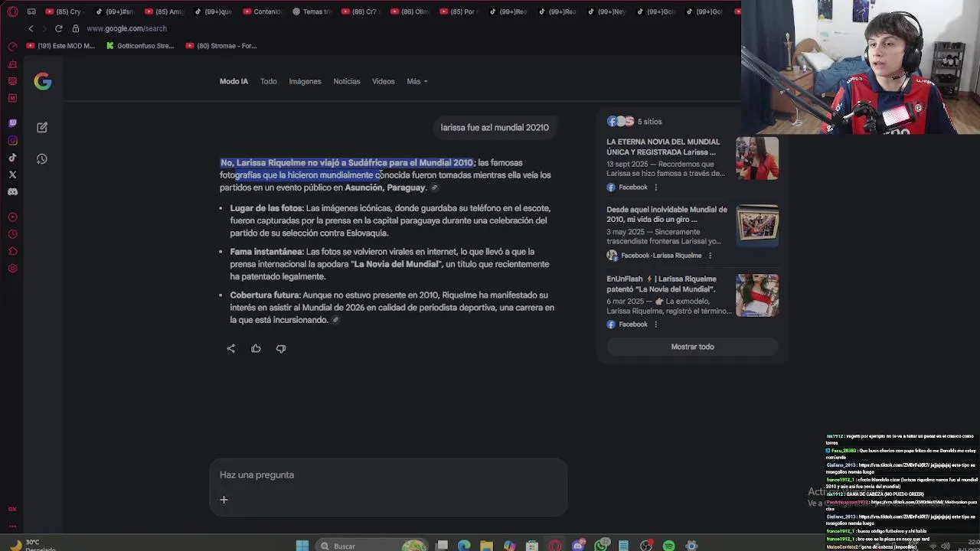
Task: Open AI Mode search history
Action: click(42, 159)
